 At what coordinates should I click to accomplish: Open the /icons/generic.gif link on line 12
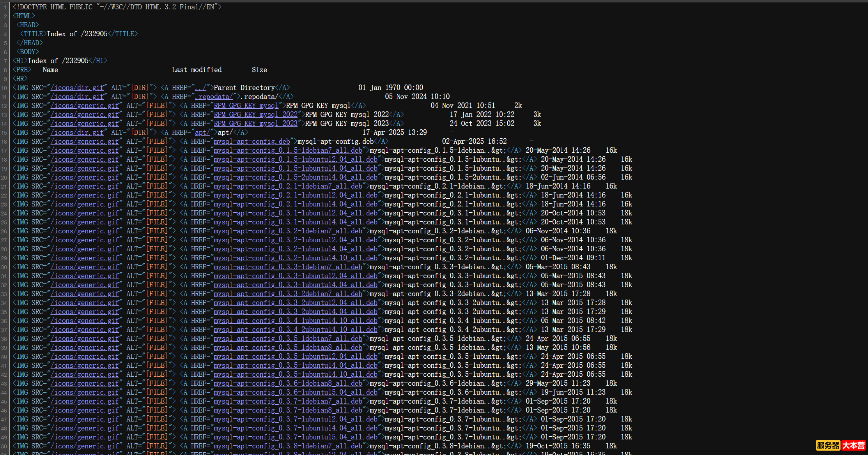[85, 105]
